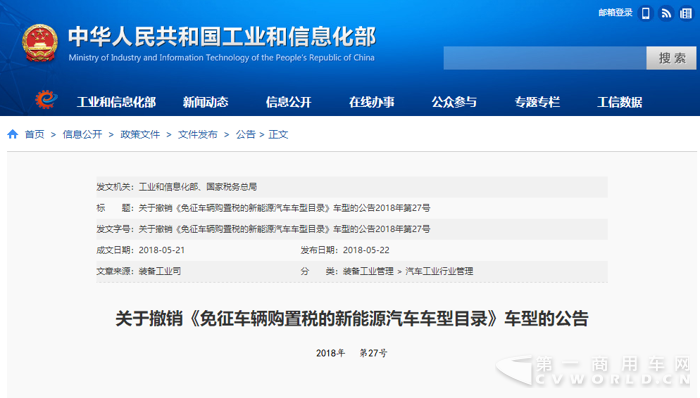This screenshot has width=700, height=398.
Task: Click category 装备工业管理
Action: click(x=368, y=271)
